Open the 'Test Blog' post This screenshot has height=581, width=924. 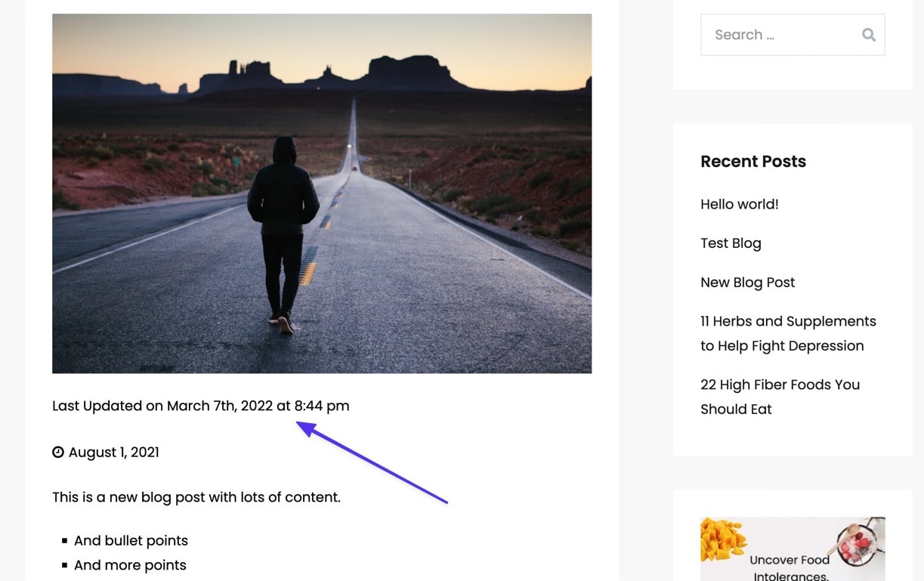pos(731,243)
